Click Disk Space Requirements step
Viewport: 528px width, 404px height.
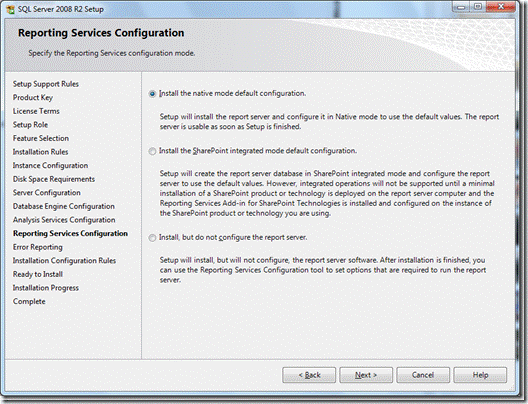pyautogui.click(x=54, y=179)
